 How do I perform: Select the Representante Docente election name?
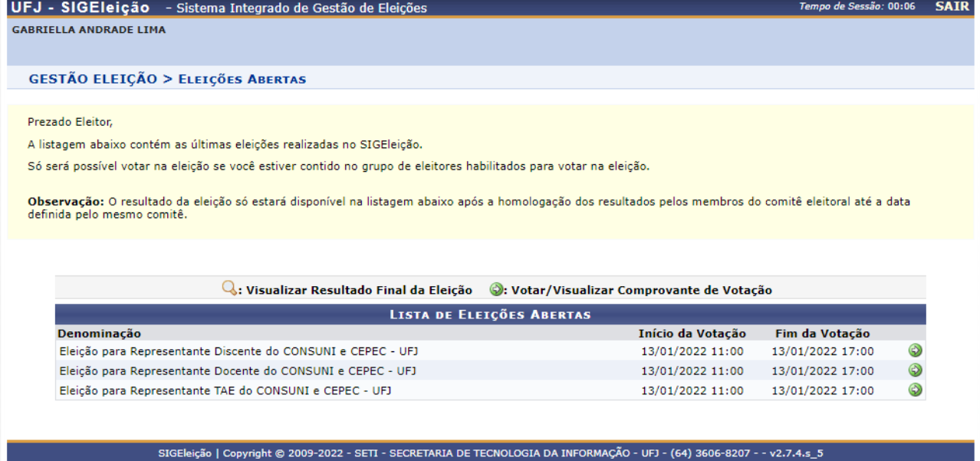pos(238,371)
